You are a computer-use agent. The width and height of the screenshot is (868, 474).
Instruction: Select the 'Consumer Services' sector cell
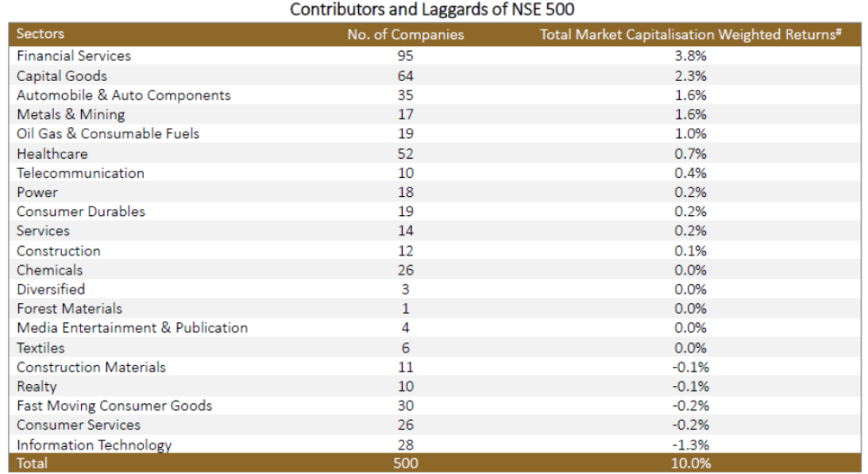point(79,426)
